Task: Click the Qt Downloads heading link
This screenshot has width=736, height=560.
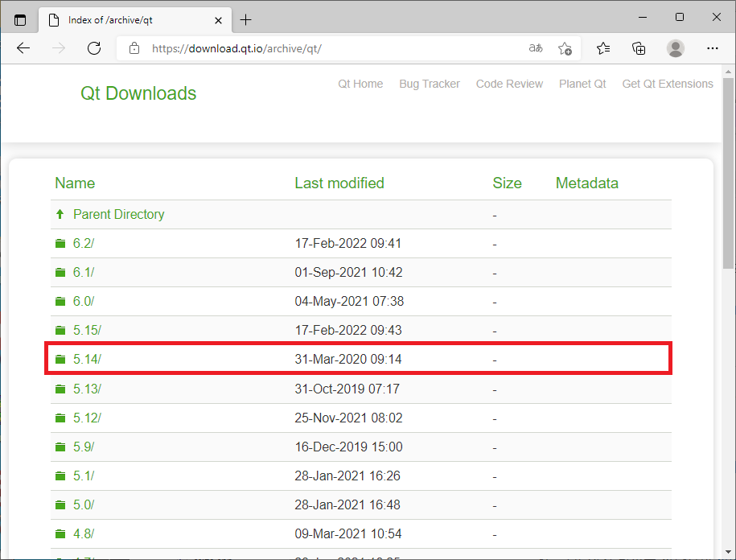Action: point(138,93)
